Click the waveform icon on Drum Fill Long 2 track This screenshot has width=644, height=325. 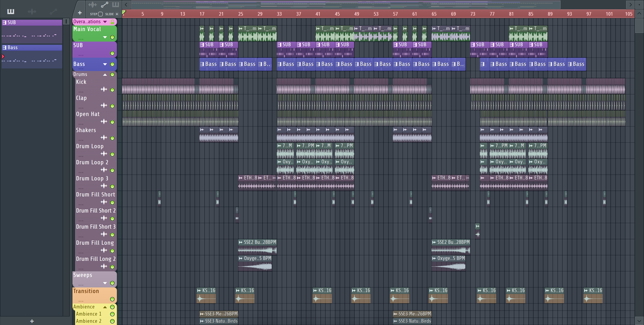coord(104,266)
